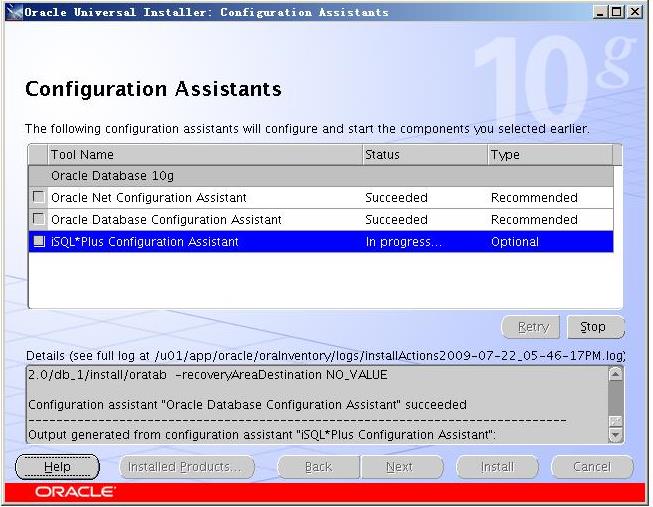Click the Status column header
This screenshot has width=653, height=507.
point(425,155)
